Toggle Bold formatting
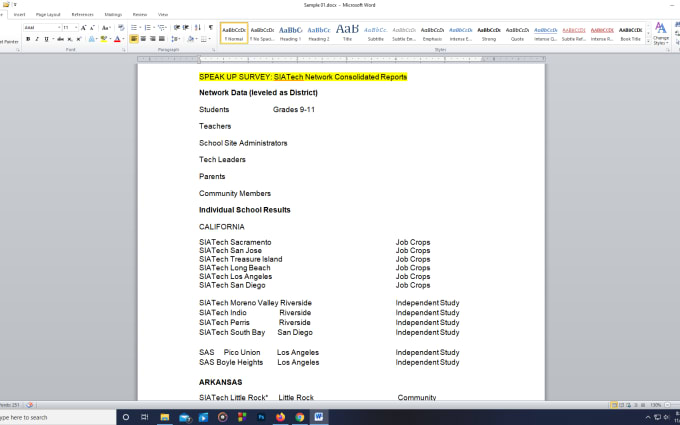Image resolution: width=680 pixels, height=425 pixels. 28,39
